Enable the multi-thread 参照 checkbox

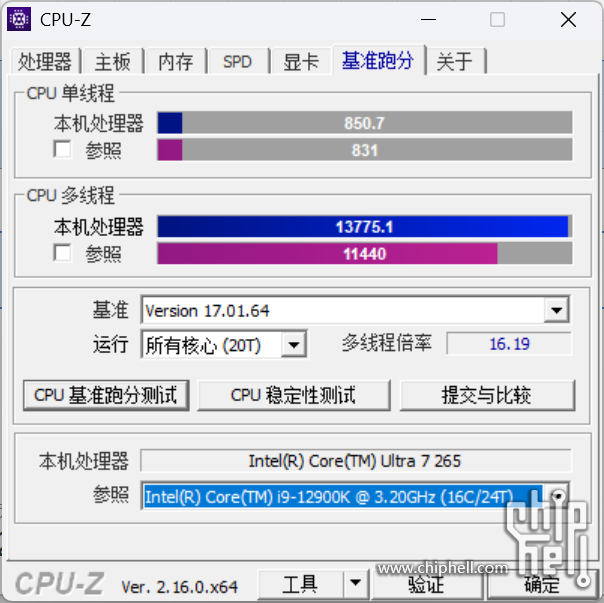point(62,253)
